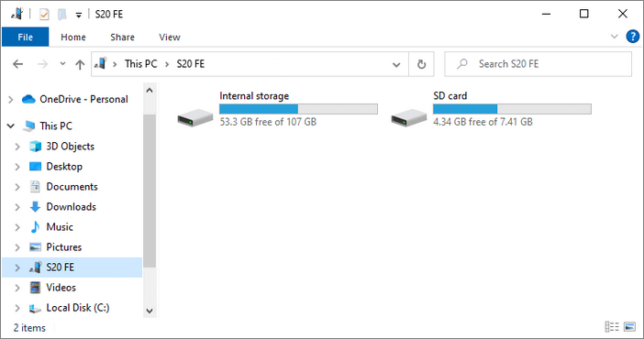
Task: Click the S20 FE title bar device icon
Action: [17, 14]
